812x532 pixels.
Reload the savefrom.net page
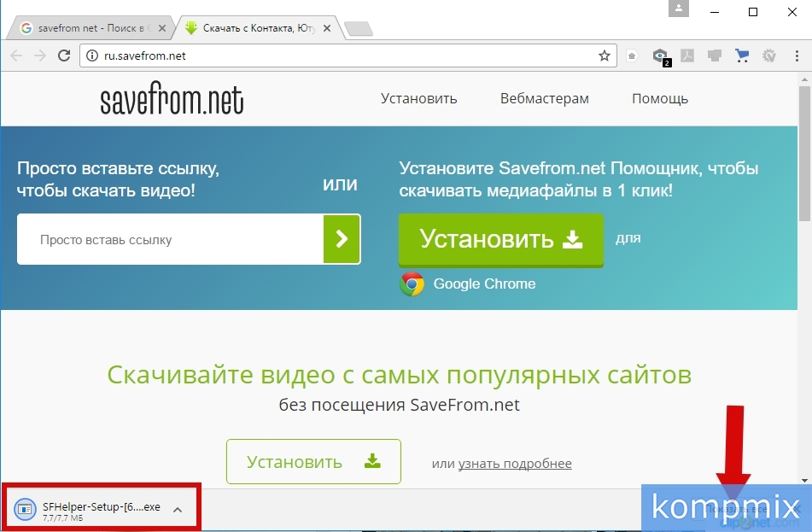pos(64,56)
